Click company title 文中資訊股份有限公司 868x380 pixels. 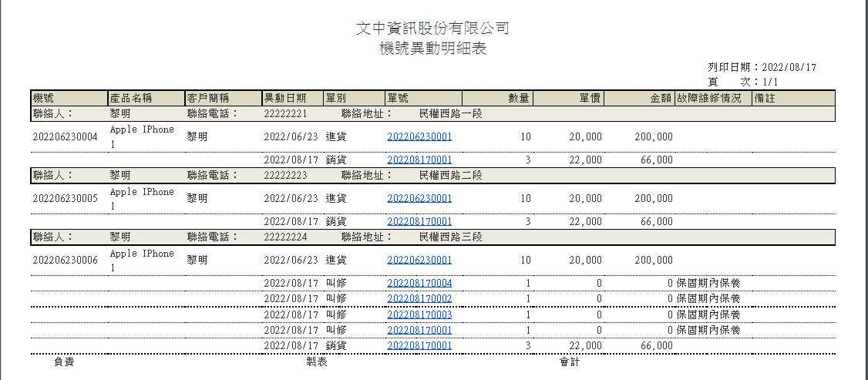(433, 29)
